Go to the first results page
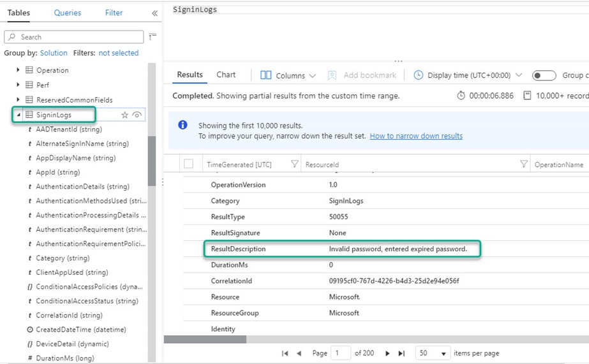 (x=285, y=353)
